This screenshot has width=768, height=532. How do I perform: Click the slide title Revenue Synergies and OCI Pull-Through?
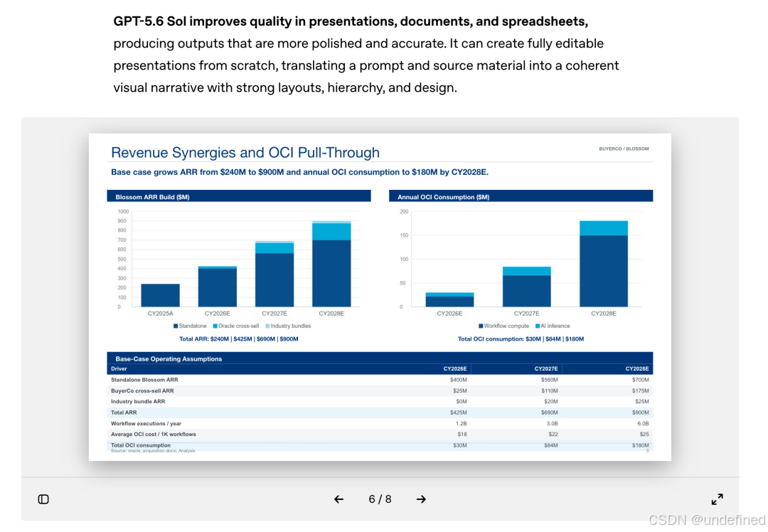pyautogui.click(x=245, y=152)
